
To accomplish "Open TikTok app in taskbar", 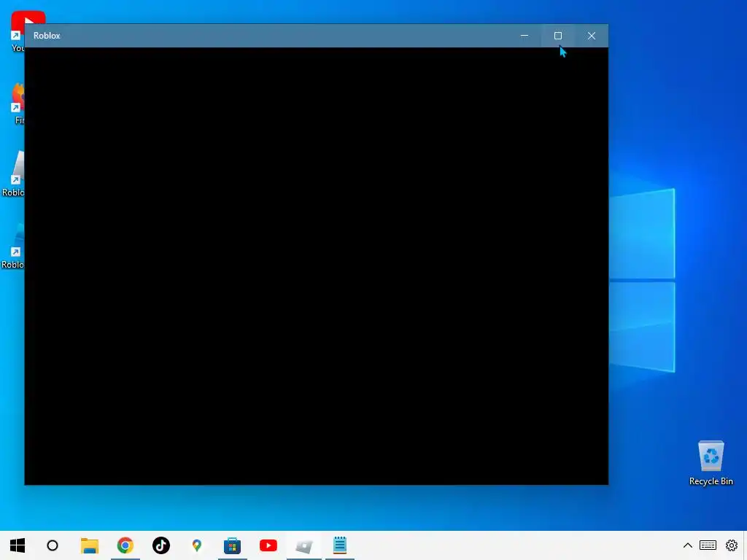I will [161, 545].
